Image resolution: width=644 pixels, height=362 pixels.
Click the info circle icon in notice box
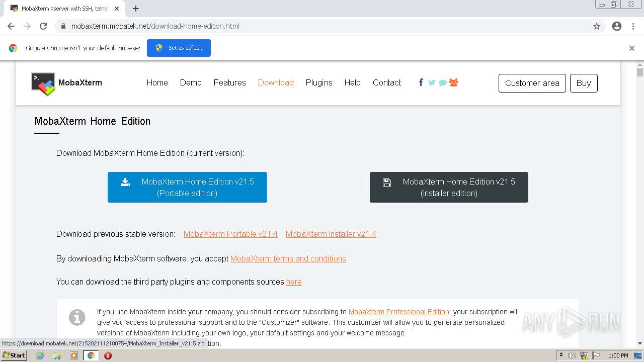77,317
